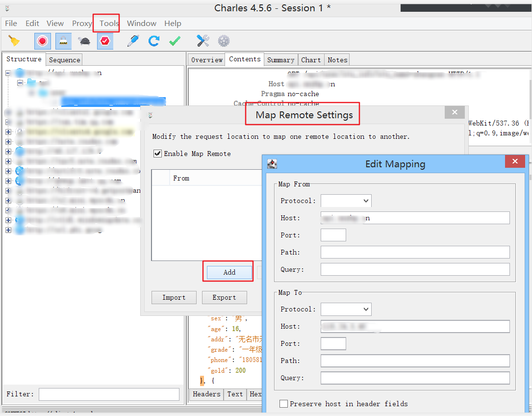
Task: Click the Map From Path field
Action: pyautogui.click(x=415, y=252)
